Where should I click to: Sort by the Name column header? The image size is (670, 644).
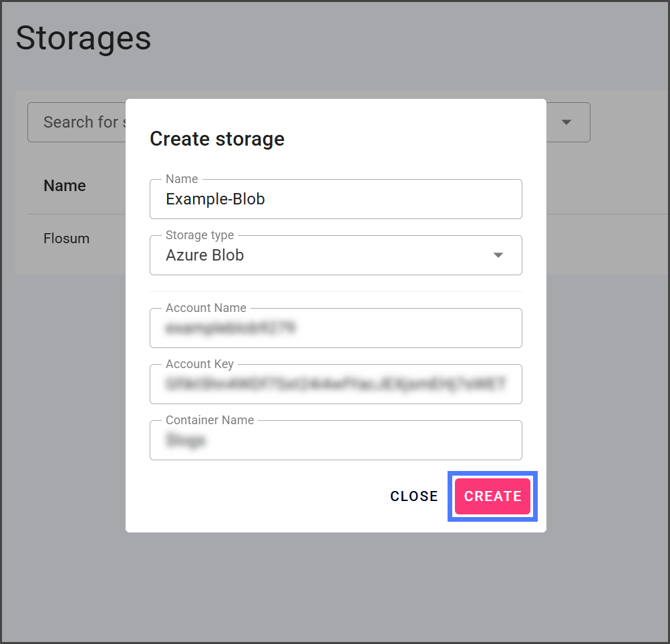coord(65,186)
